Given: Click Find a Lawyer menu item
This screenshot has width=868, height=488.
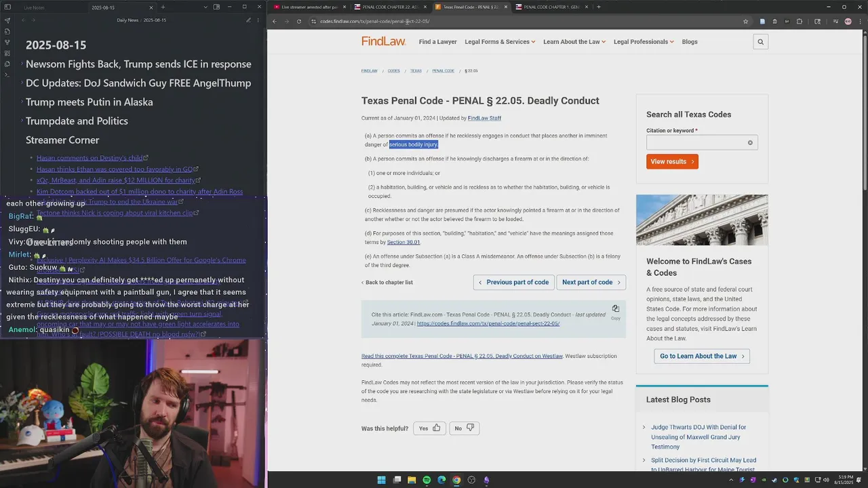Looking at the screenshot, I should [x=437, y=42].
